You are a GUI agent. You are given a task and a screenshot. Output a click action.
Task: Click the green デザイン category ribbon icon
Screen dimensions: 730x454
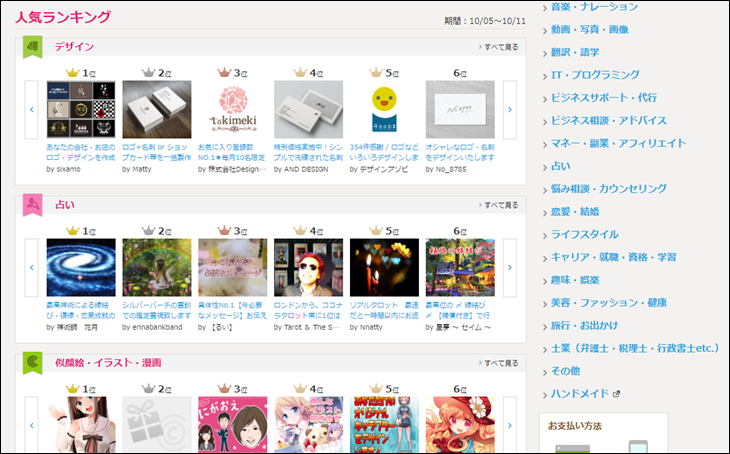click(x=33, y=47)
